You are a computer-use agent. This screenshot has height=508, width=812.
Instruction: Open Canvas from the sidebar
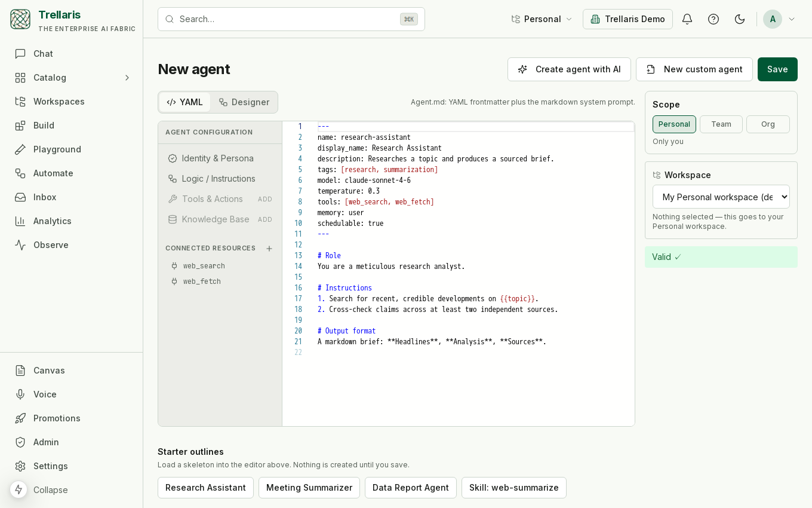pyautogui.click(x=71, y=371)
